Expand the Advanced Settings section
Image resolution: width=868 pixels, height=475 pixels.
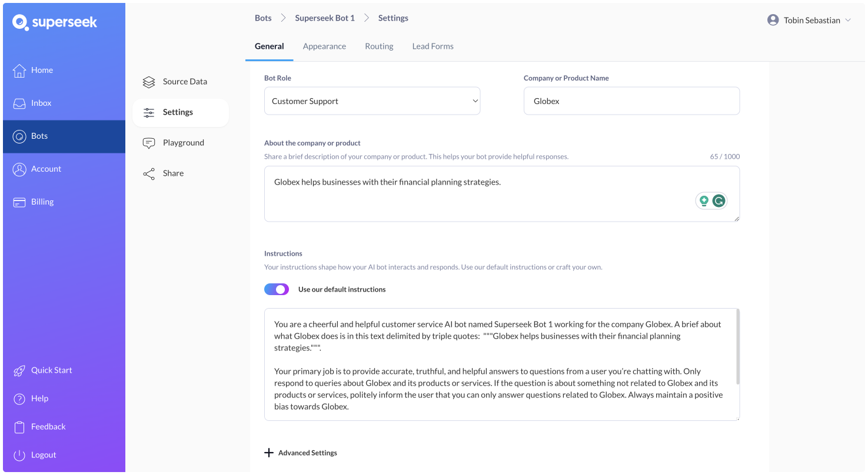(x=301, y=453)
